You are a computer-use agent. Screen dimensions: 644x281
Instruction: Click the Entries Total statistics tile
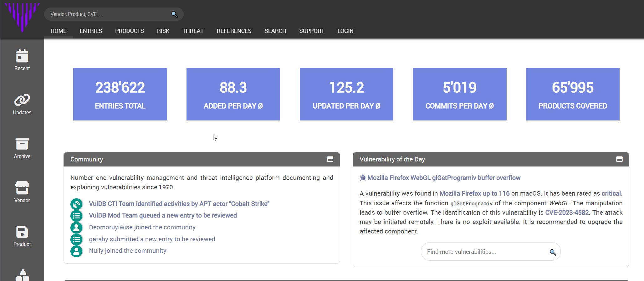(x=120, y=94)
